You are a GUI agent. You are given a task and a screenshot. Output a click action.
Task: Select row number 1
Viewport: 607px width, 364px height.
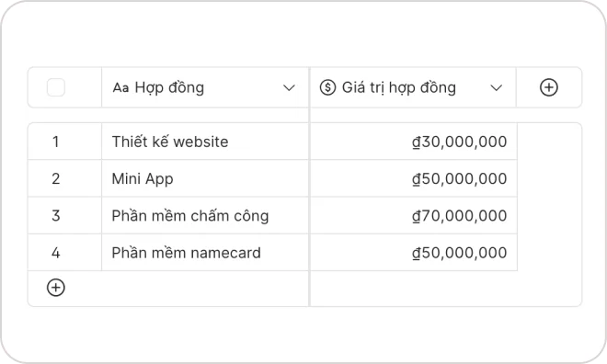(x=64, y=142)
